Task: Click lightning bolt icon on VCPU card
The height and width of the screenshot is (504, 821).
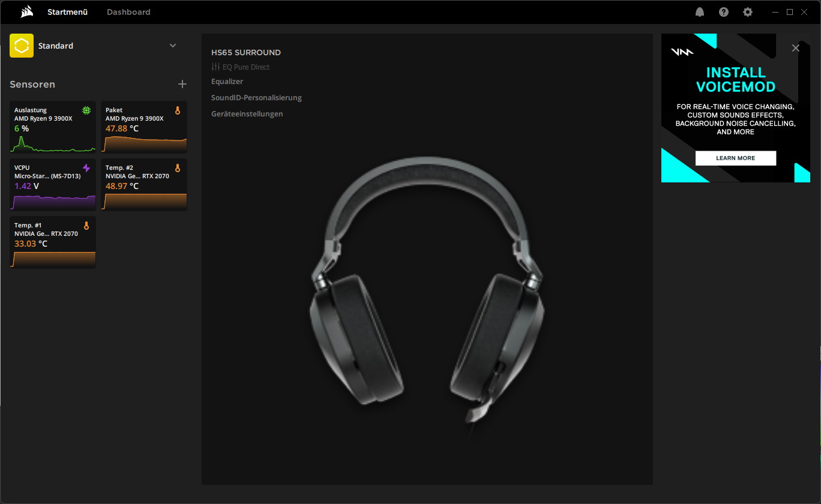Action: point(86,168)
